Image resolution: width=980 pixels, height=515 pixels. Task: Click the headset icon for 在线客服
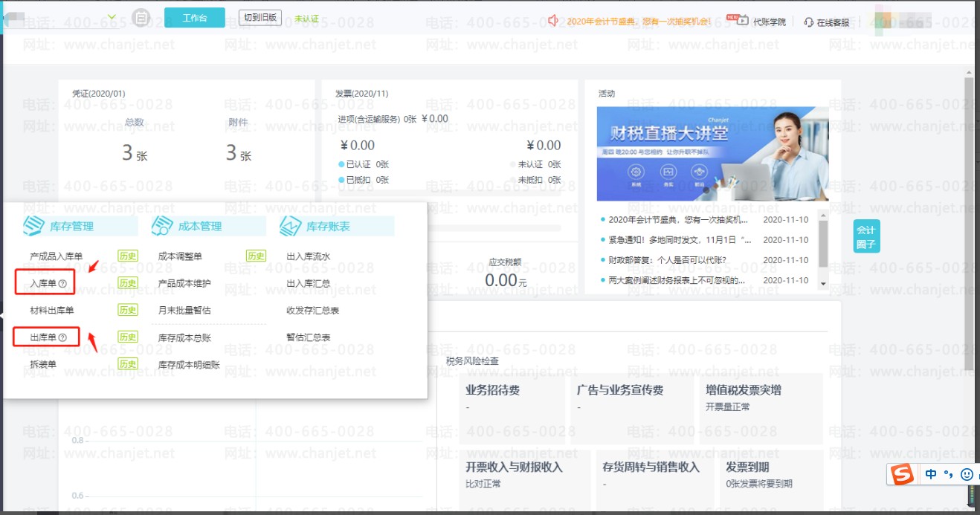click(809, 22)
